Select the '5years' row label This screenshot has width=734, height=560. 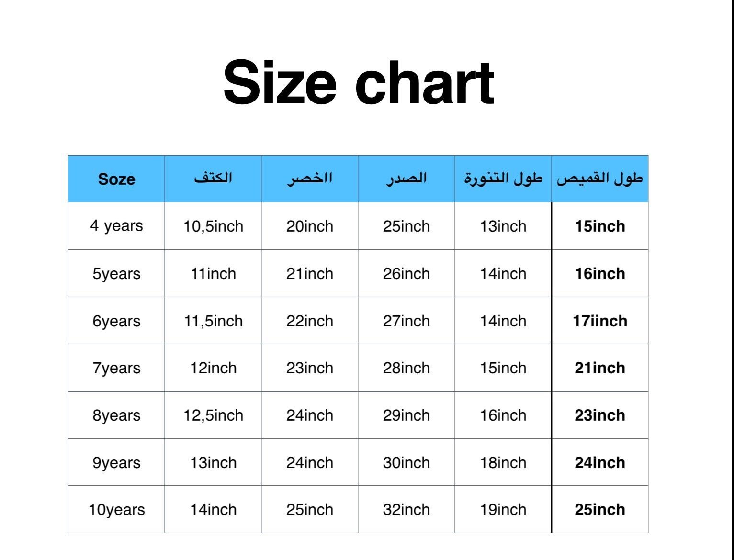coord(116,274)
